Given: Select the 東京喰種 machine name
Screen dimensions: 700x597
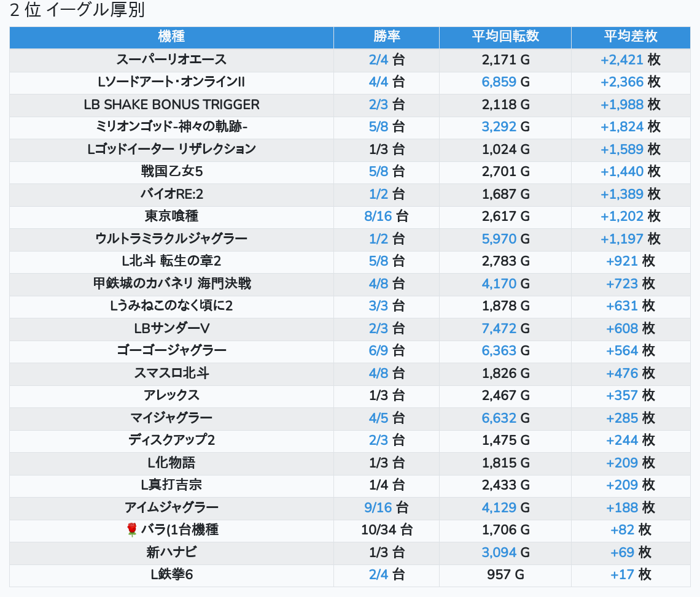Looking at the screenshot, I should [171, 217].
